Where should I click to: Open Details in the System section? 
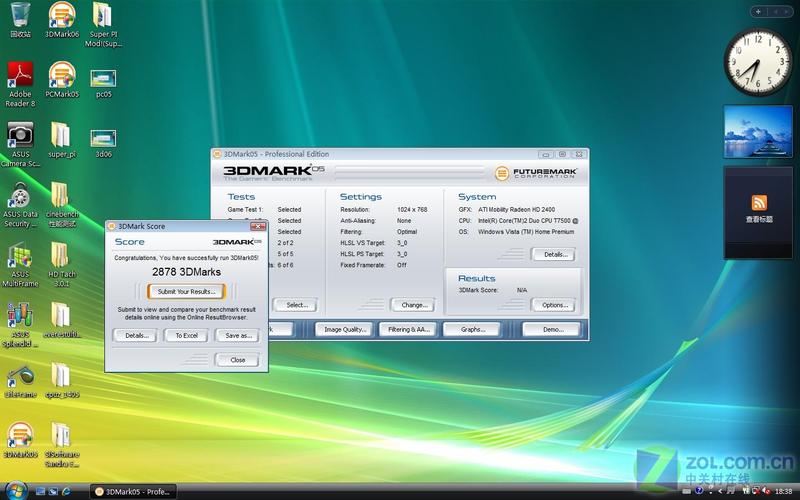coord(554,254)
